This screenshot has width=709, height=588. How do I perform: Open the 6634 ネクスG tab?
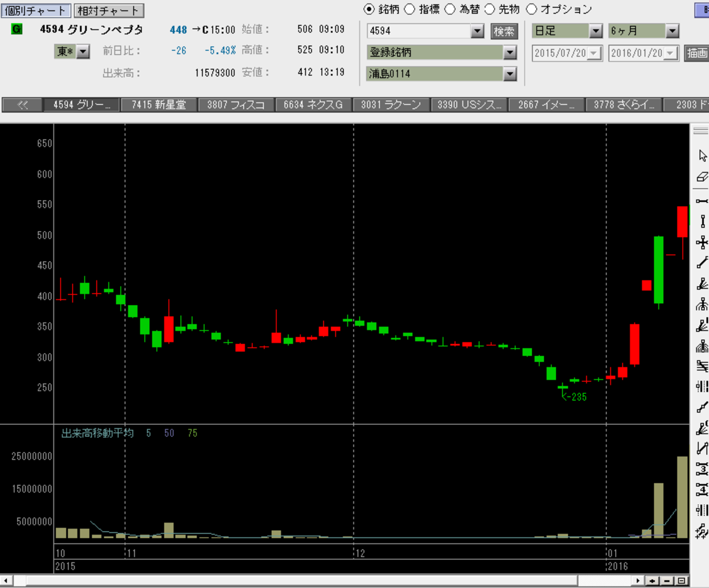(x=313, y=105)
